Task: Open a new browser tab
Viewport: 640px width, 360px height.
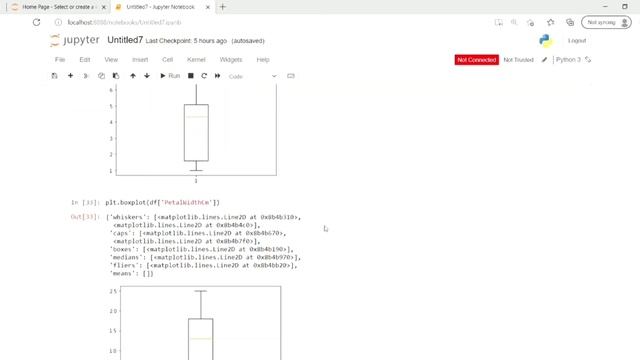Action: tap(223, 7)
